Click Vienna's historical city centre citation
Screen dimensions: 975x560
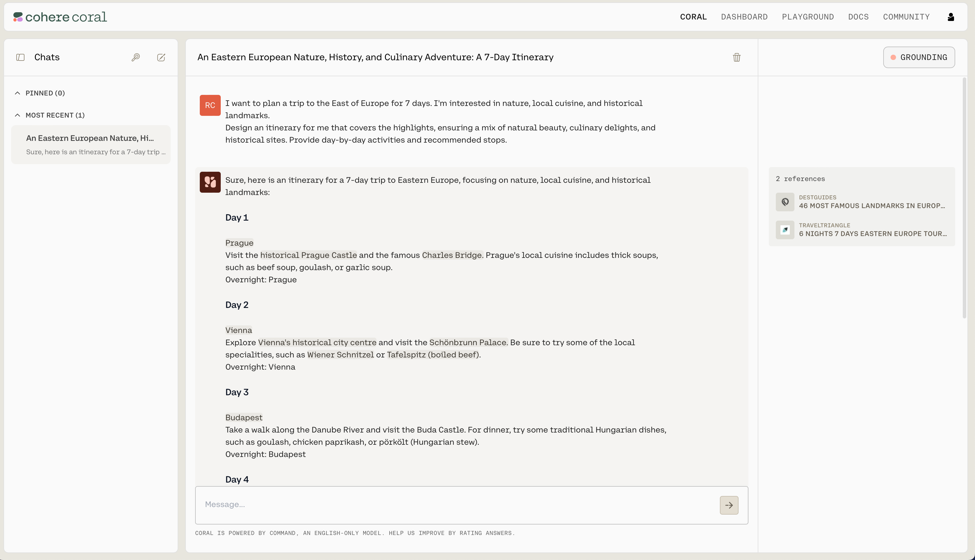(x=317, y=343)
